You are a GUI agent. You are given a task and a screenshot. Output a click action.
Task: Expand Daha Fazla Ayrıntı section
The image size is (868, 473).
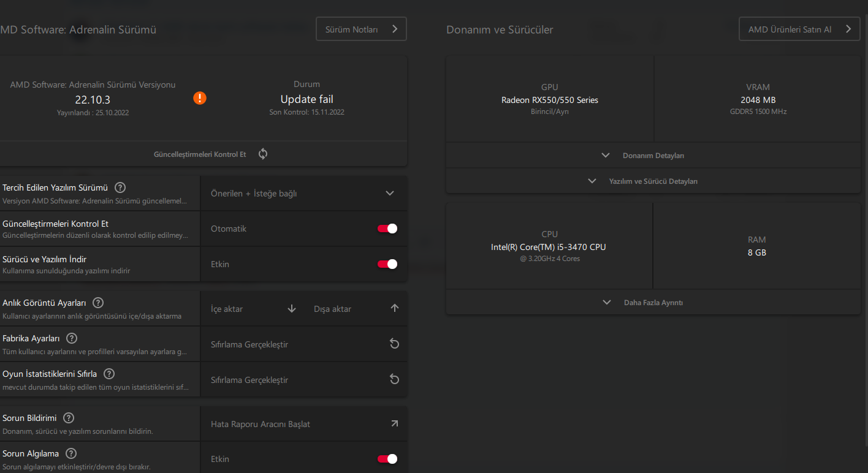pos(653,303)
